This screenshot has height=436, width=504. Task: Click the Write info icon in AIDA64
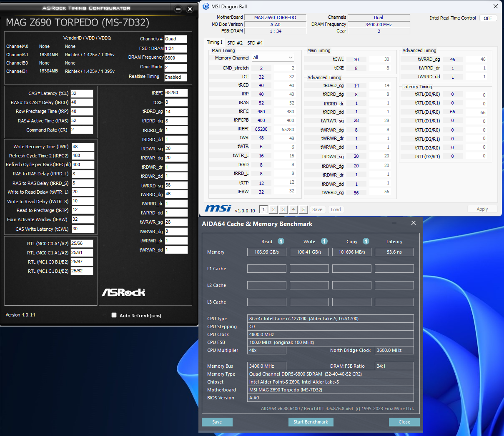pos(324,241)
